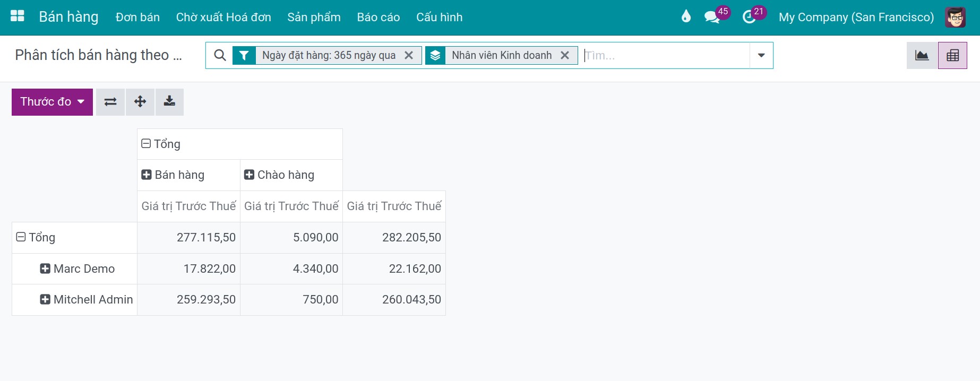980x381 pixels.
Task: Click the 22.162,00 cell
Action: [394, 269]
